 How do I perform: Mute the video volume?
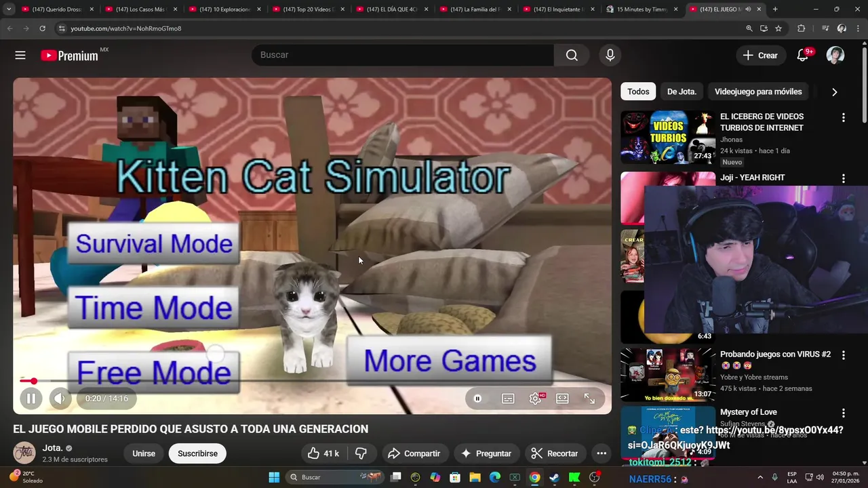(x=60, y=399)
